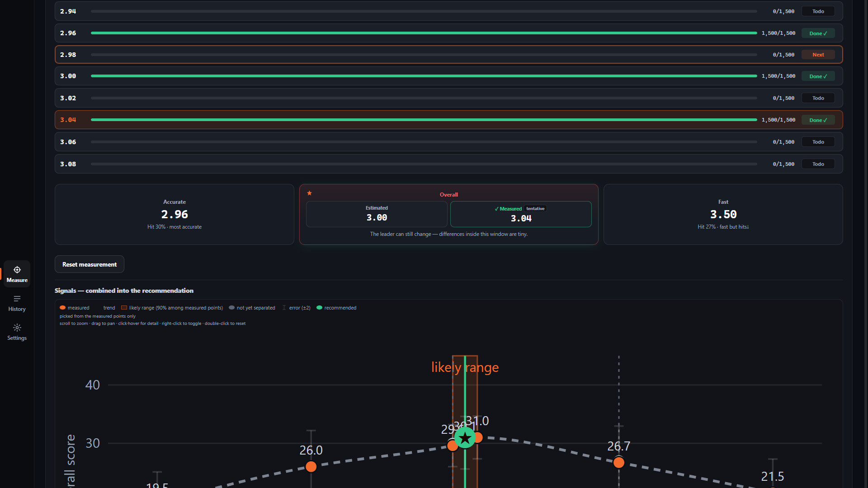Click the measured point labeled 26.0

(311, 467)
